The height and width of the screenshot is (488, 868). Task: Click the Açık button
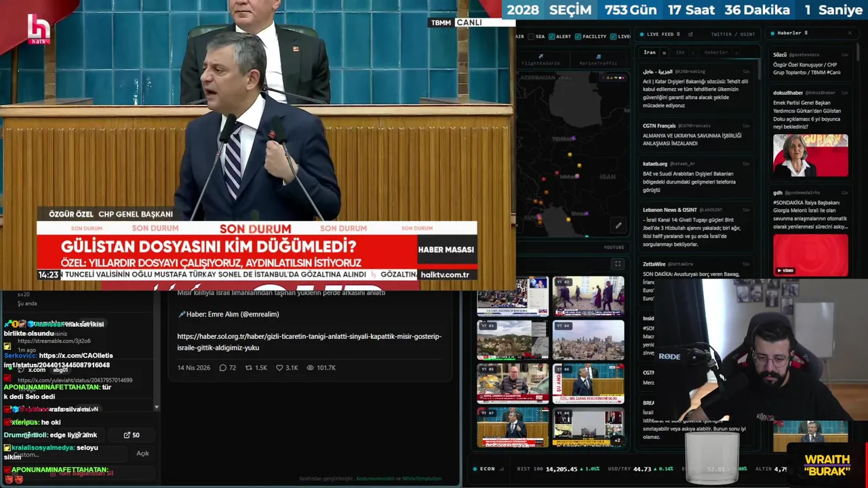tap(142, 453)
